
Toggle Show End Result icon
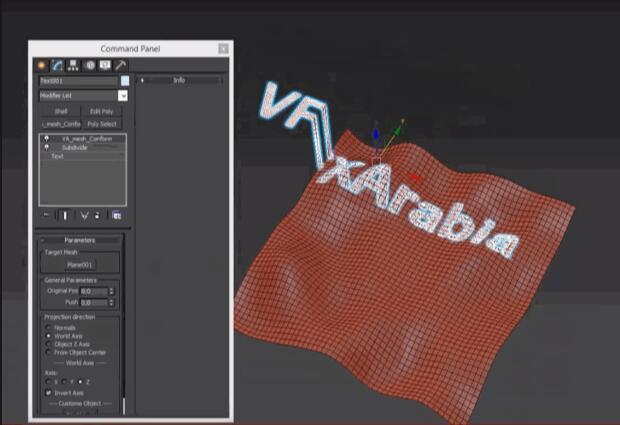[65, 215]
